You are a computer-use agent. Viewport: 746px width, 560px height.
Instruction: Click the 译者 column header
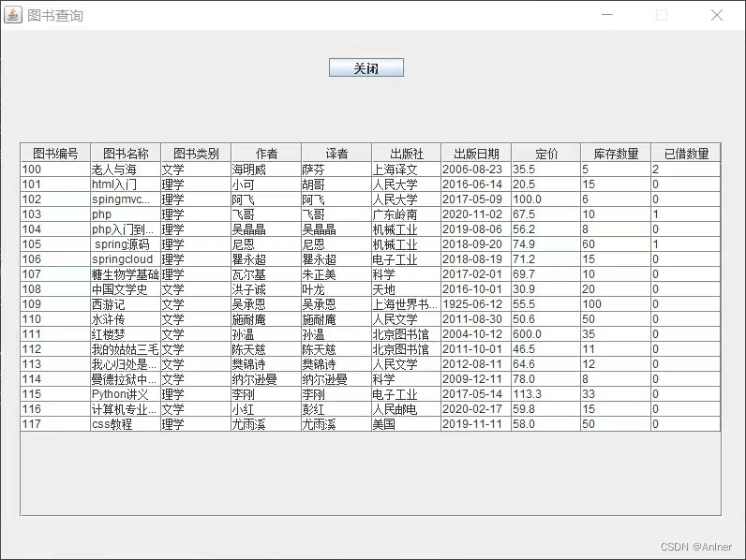pyautogui.click(x=336, y=154)
